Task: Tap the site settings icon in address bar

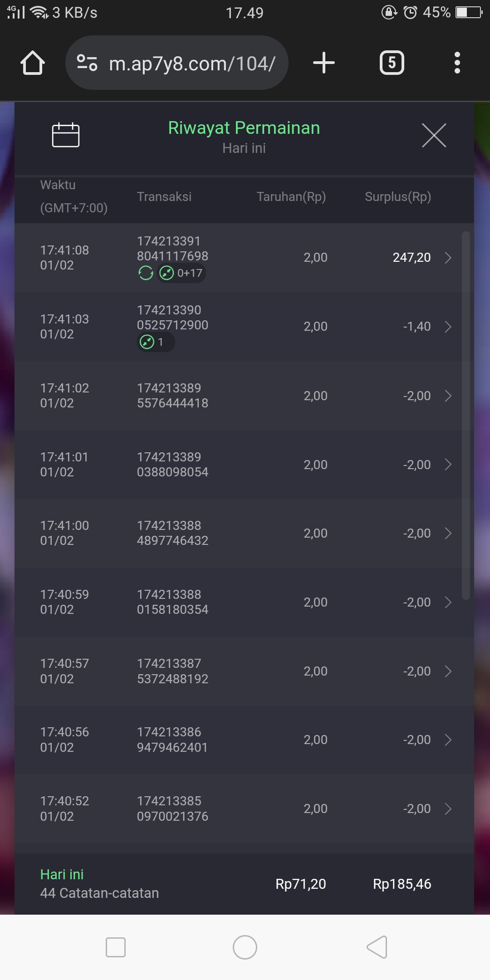Action: [87, 63]
